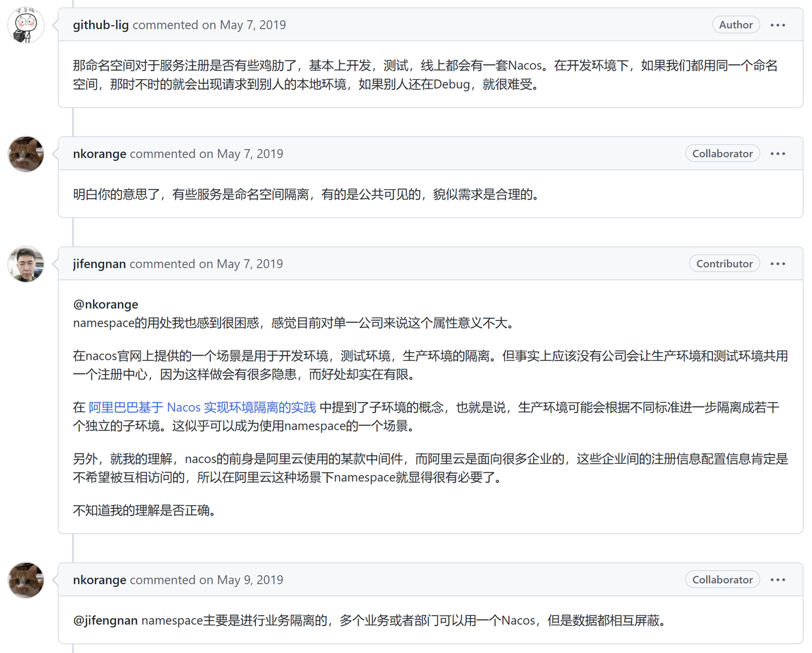Click the @nkorange mention in jifengnan's comment
This screenshot has width=812, height=653.
pyautogui.click(x=105, y=304)
